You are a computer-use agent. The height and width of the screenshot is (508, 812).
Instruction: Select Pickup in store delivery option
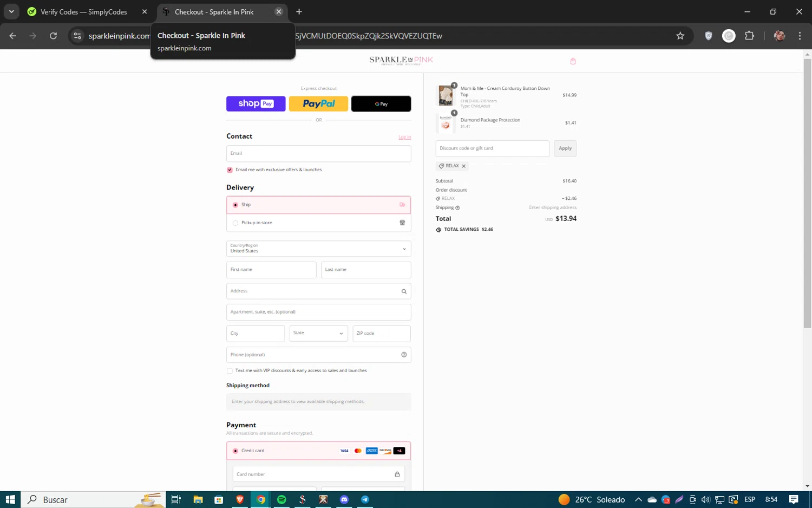(x=235, y=223)
